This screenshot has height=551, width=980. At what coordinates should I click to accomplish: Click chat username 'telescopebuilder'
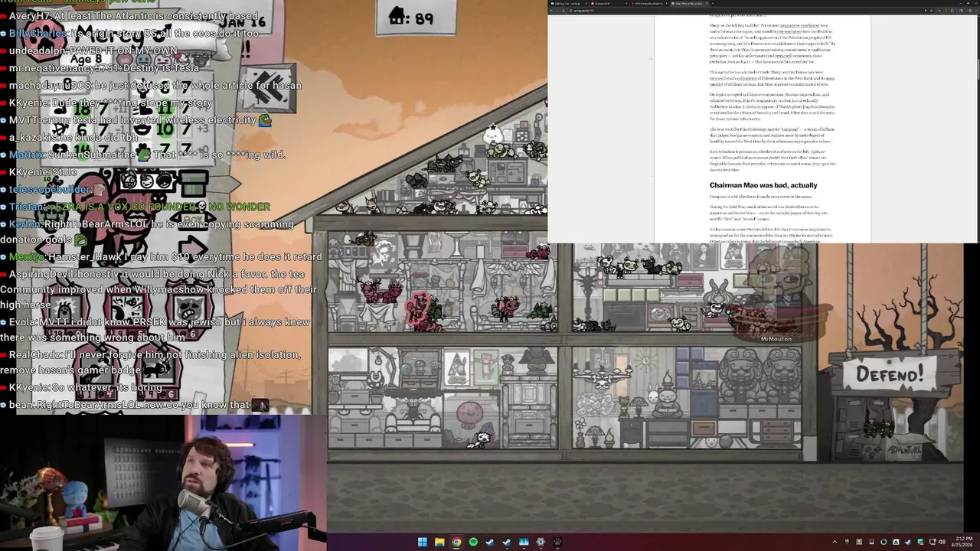51,189
